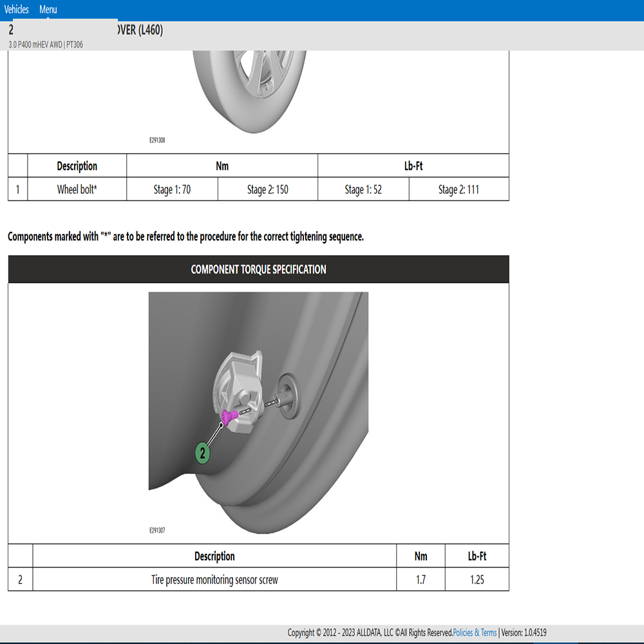Click the Tire pressure monitoring sensor screw cell
The height and width of the screenshot is (644, 644).
(x=214, y=580)
